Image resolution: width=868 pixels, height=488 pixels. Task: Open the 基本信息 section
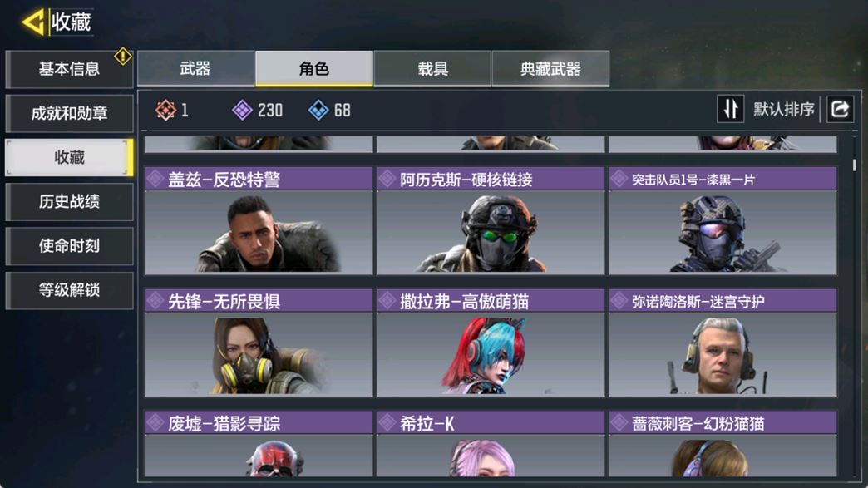69,69
